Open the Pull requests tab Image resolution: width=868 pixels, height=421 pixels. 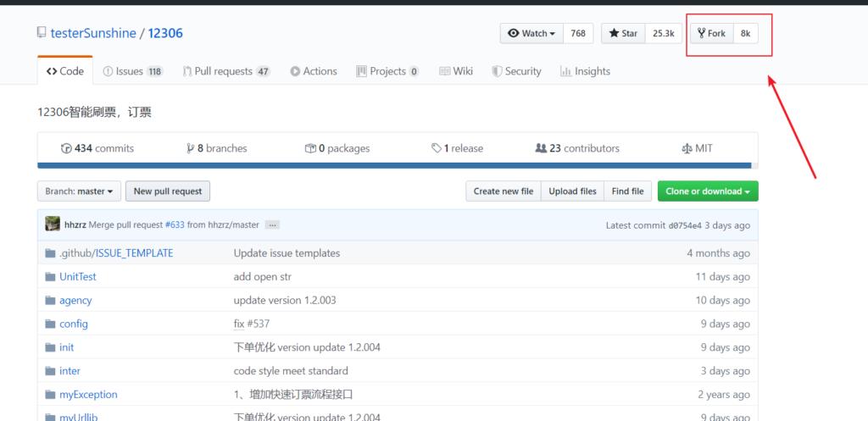(x=225, y=71)
